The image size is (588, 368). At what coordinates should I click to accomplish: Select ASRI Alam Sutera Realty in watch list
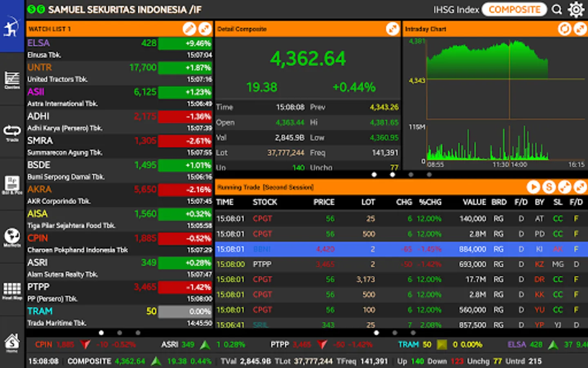(x=120, y=268)
